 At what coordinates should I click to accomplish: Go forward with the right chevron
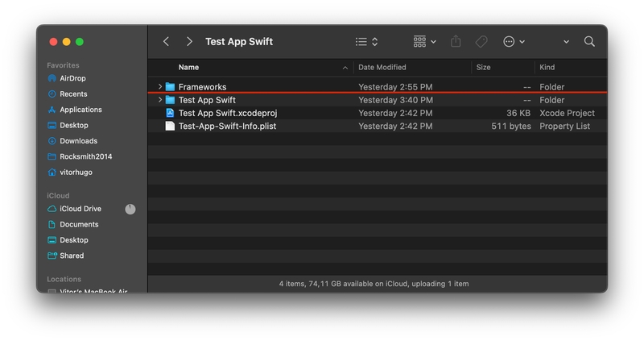click(189, 42)
